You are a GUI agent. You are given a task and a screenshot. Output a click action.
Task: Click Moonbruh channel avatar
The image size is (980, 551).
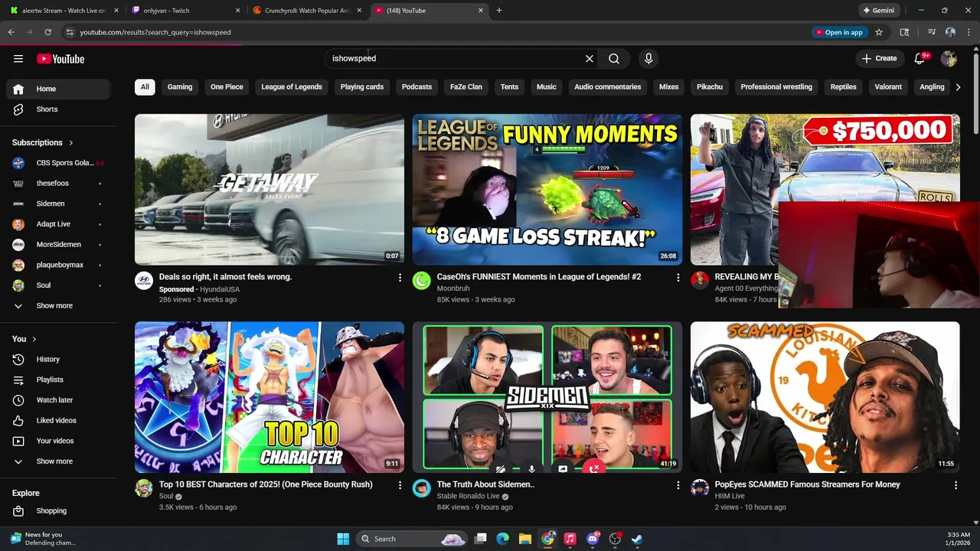pyautogui.click(x=422, y=281)
